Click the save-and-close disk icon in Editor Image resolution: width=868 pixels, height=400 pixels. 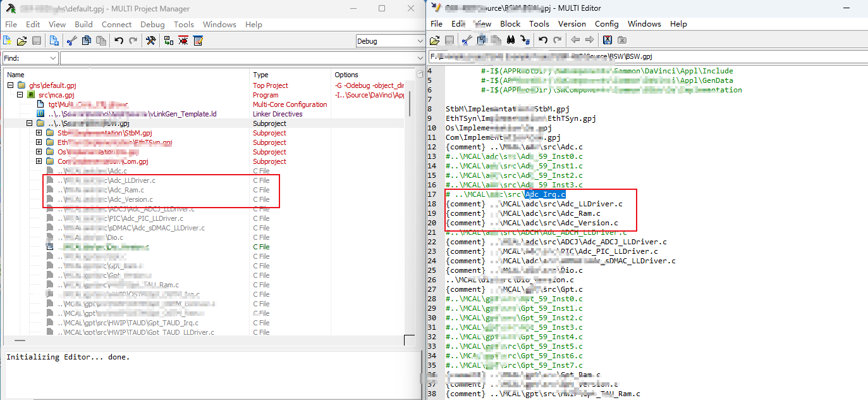608,40
